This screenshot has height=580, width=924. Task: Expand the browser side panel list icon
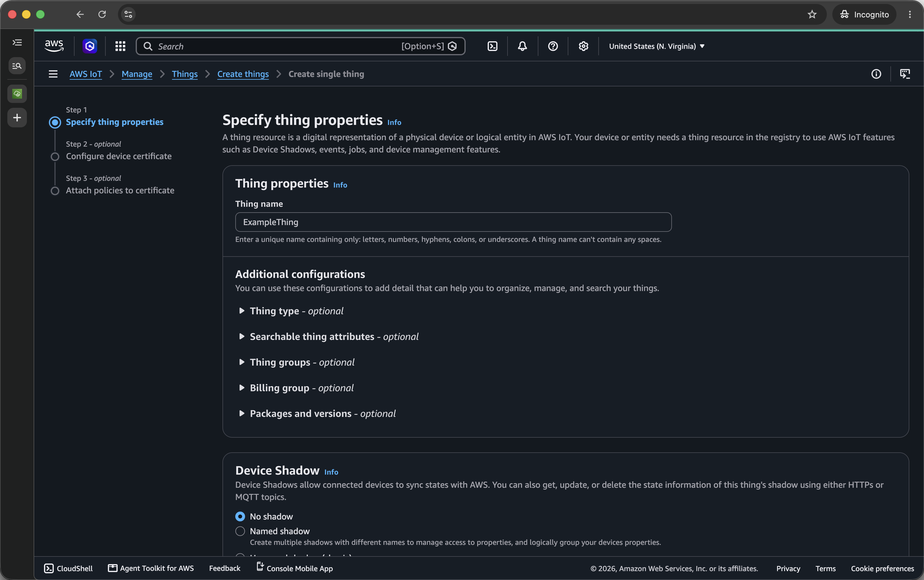click(17, 42)
